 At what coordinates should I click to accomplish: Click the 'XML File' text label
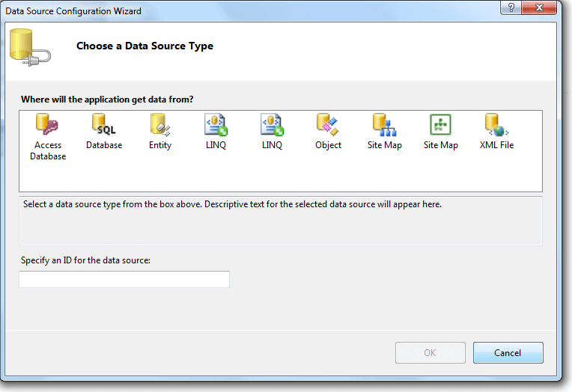[496, 145]
